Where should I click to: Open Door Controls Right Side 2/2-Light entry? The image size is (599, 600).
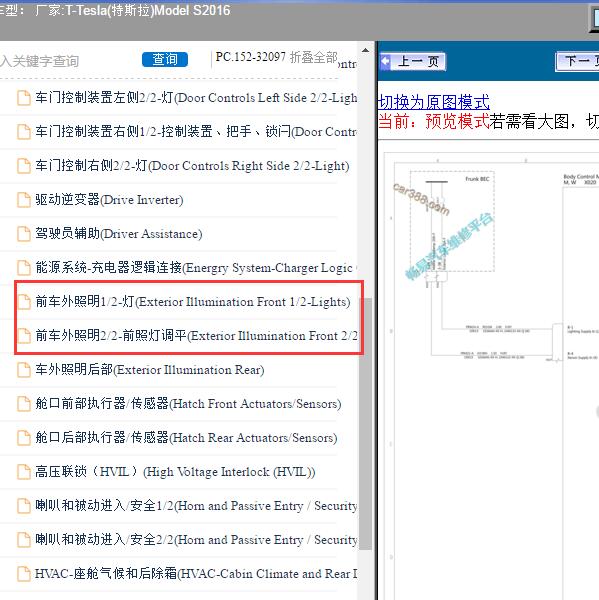coord(192,166)
